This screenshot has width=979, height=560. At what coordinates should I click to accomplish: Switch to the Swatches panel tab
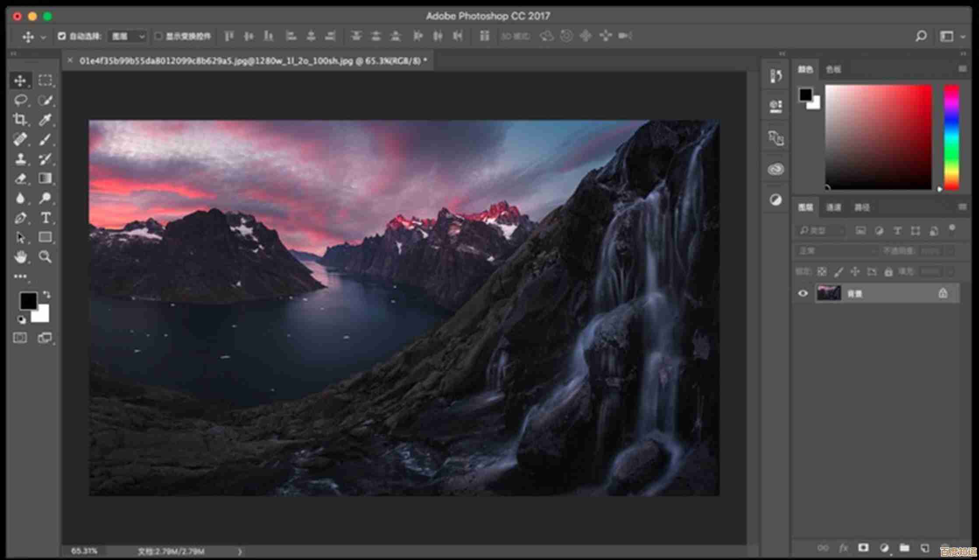point(833,70)
